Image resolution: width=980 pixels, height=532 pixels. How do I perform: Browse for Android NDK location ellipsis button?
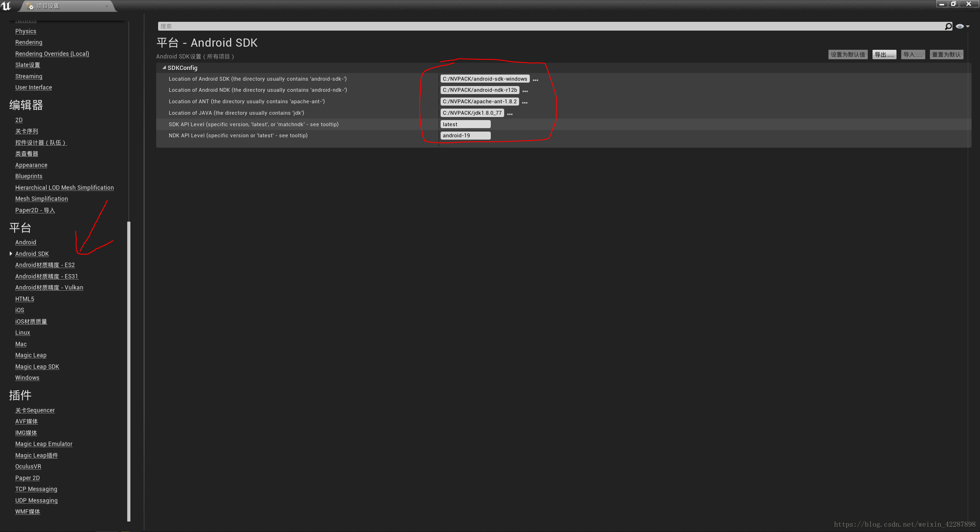click(x=525, y=91)
